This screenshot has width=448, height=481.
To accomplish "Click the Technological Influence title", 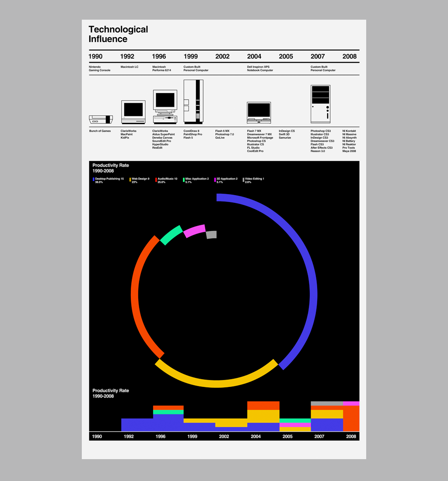I will (118, 34).
